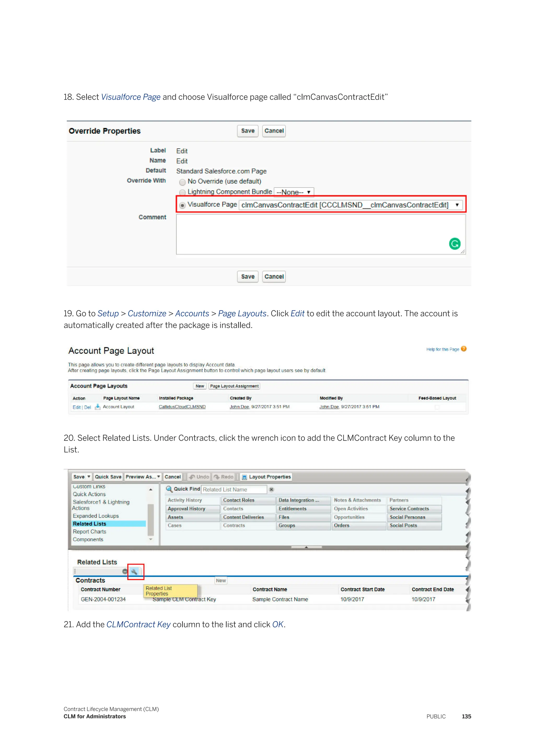This screenshot has width=535, height=756.
Task: Click John Doe link under Created By
Action: point(239,407)
